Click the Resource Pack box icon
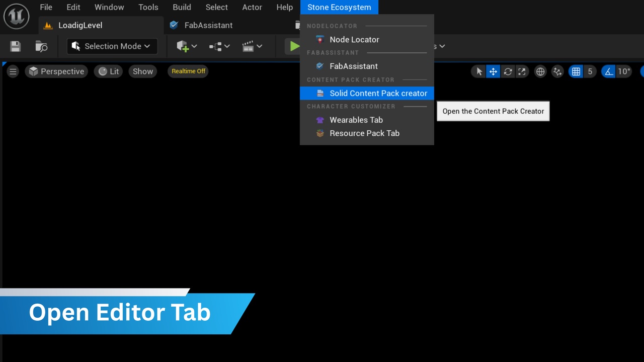Image resolution: width=644 pixels, height=362 pixels. click(x=320, y=133)
